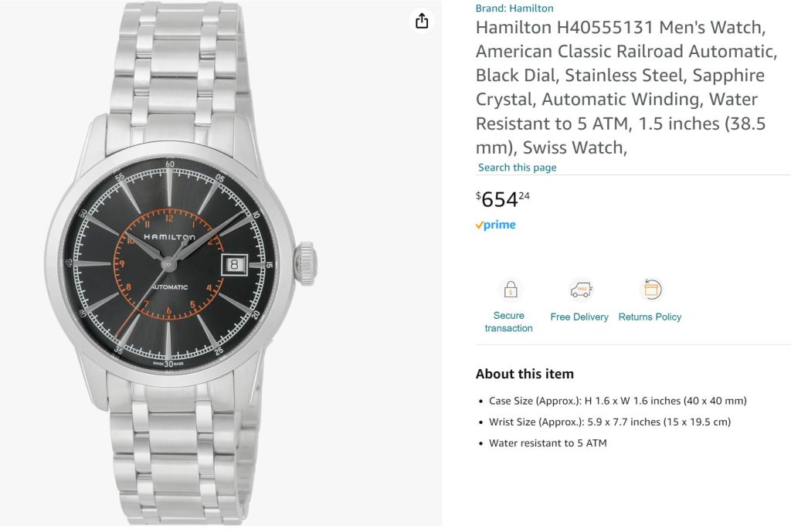Click the Water resistant to 5 ATM bullet

click(548, 443)
